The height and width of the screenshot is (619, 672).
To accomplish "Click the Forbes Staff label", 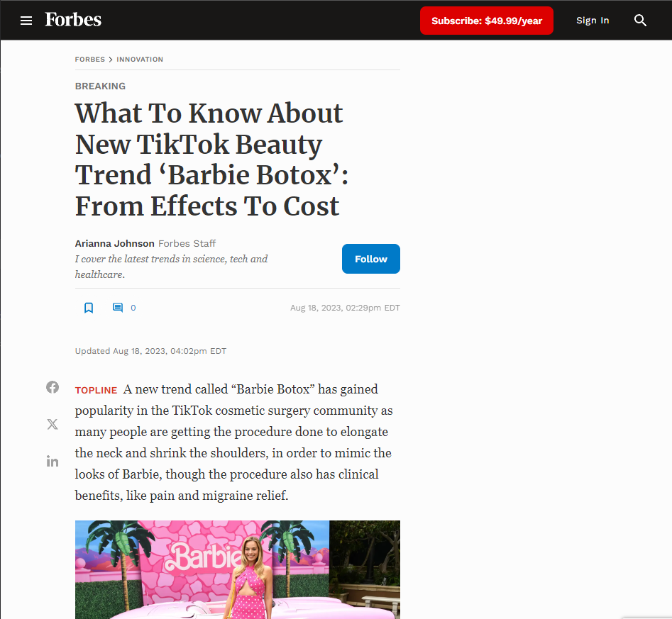I will (187, 243).
